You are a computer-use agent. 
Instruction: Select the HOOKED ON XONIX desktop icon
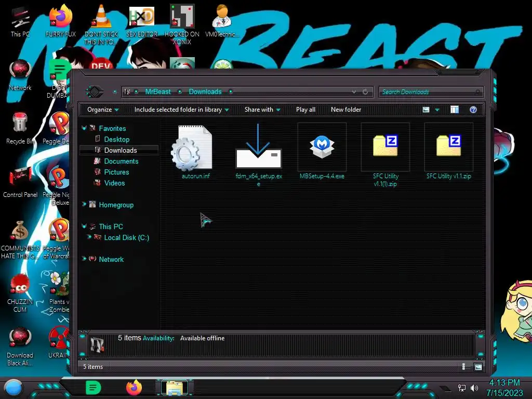point(182,24)
